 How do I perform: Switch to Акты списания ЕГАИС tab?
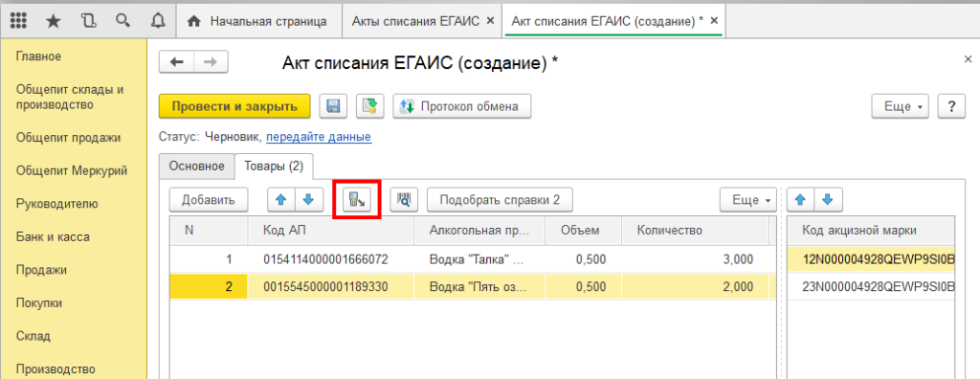[x=415, y=21]
